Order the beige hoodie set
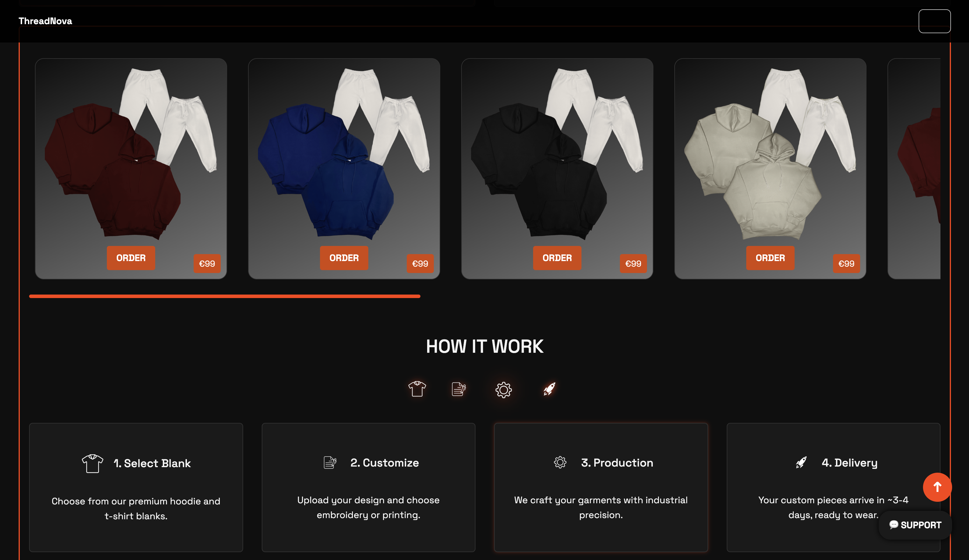Screen dimensions: 969x560 pos(770,258)
